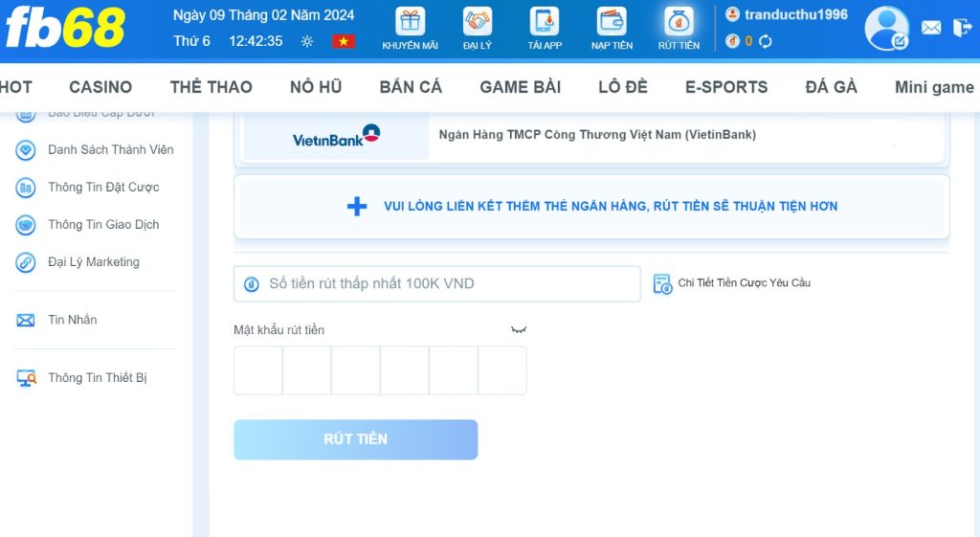Click the logout icon in header
980x537 pixels.
[x=962, y=28]
